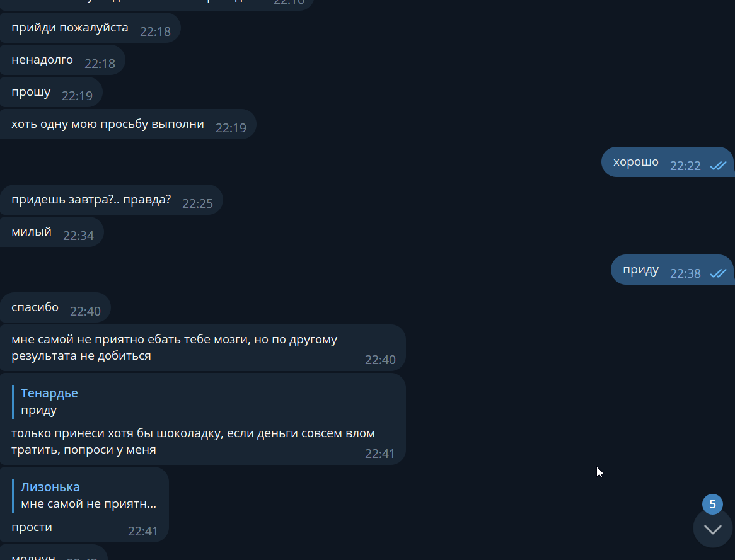Click read checkmarks on the 'приду' message
The height and width of the screenshot is (560, 735).
tap(718, 273)
